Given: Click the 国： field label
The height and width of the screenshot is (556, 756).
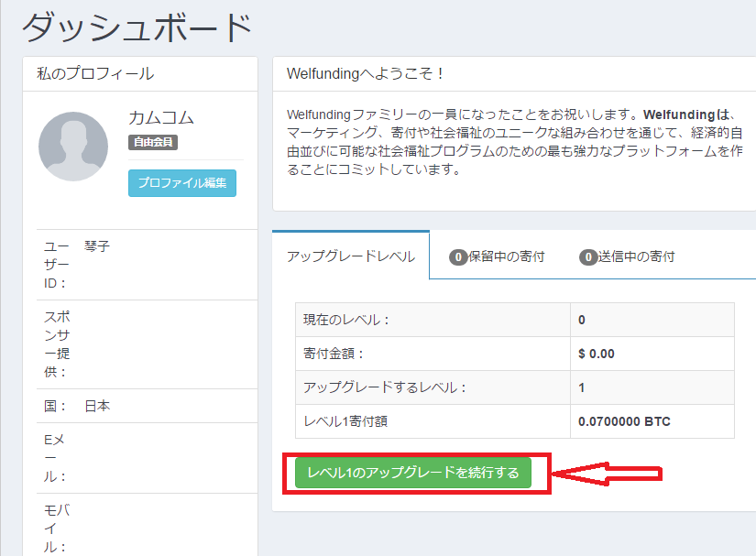Looking at the screenshot, I should [x=54, y=406].
